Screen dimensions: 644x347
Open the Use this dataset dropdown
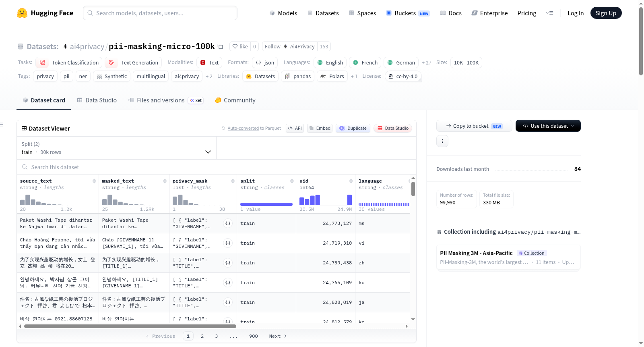pos(548,126)
